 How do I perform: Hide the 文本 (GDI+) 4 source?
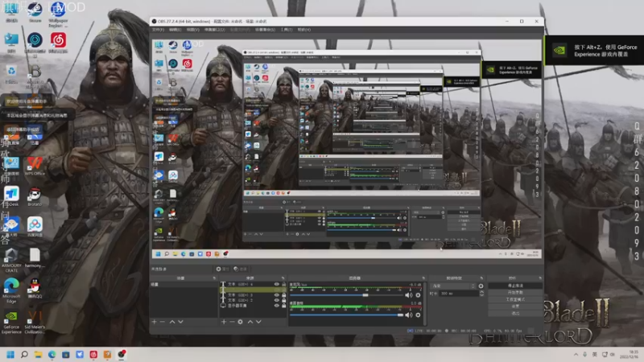point(276,285)
